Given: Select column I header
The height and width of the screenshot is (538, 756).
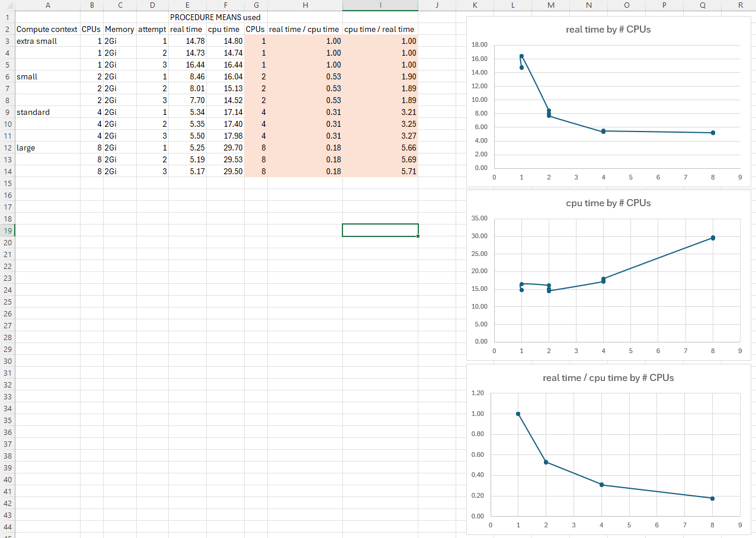Looking at the screenshot, I should [380, 5].
